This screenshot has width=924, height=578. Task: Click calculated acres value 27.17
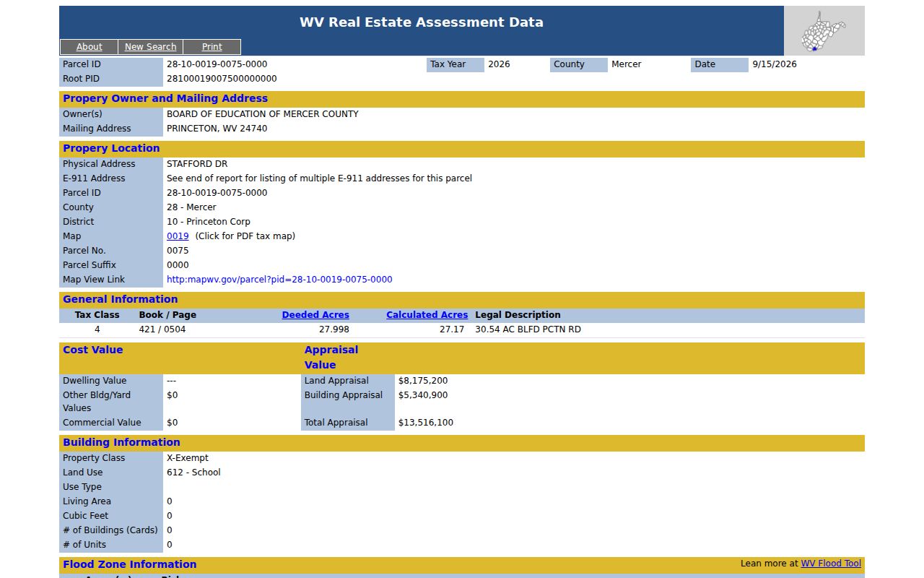tap(452, 329)
